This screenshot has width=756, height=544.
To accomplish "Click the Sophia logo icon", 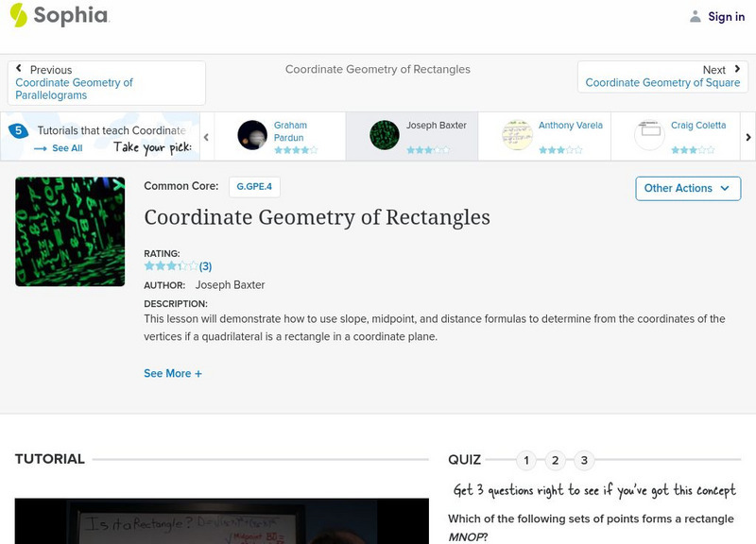I will [18, 15].
